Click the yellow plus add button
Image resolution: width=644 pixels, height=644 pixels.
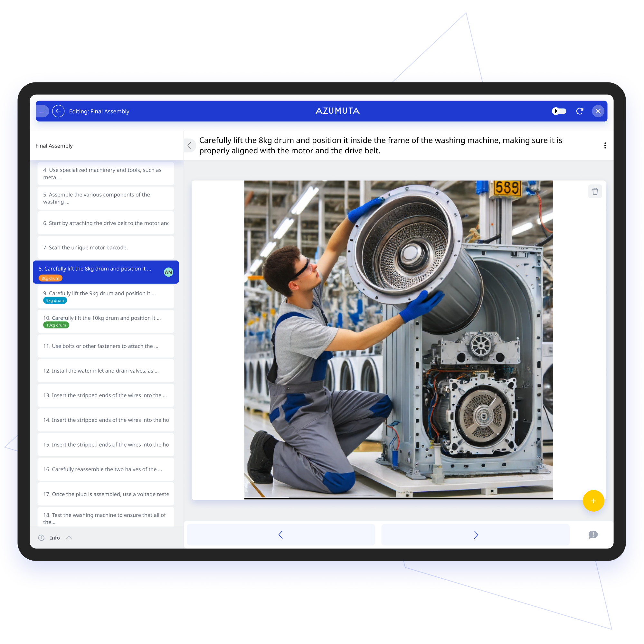coord(593,501)
